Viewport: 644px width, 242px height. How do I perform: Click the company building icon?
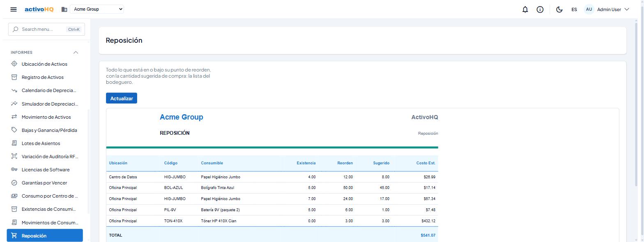[x=64, y=9]
